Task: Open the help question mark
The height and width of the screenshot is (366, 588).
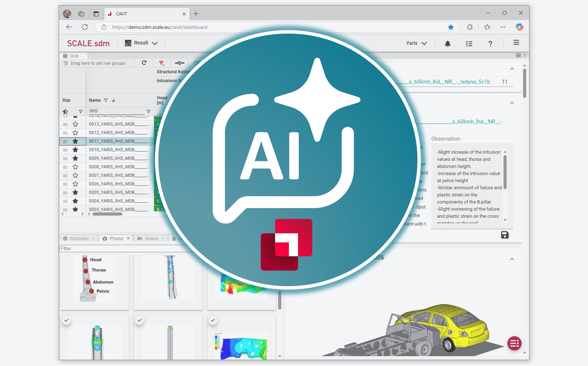Action: 490,44
